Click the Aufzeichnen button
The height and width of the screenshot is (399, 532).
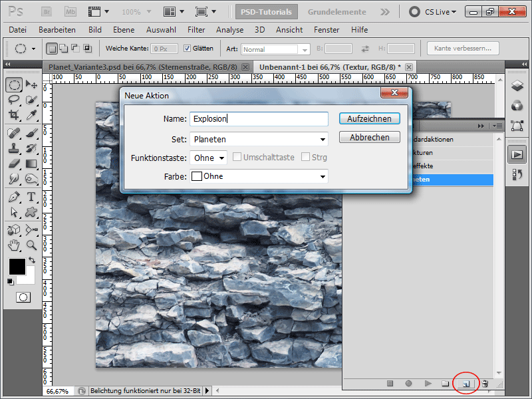tap(370, 119)
